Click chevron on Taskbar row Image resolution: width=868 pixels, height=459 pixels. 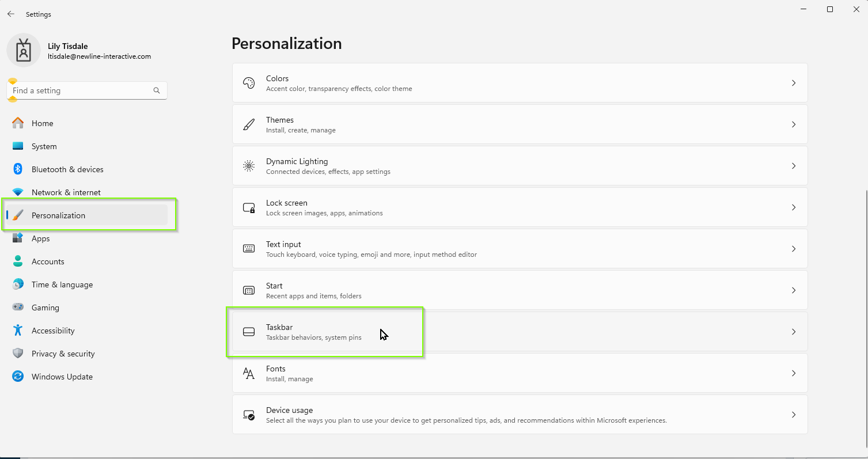tap(793, 332)
